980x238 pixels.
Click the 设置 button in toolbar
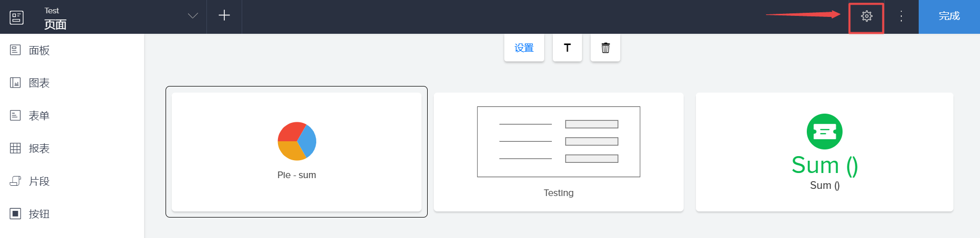[524, 48]
